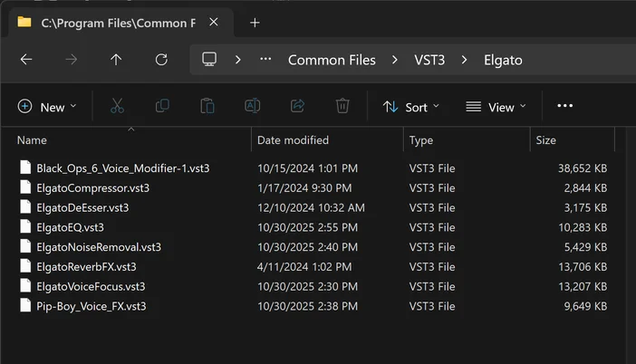Select the Common Files breadcrumb
636x364 pixels.
click(332, 61)
